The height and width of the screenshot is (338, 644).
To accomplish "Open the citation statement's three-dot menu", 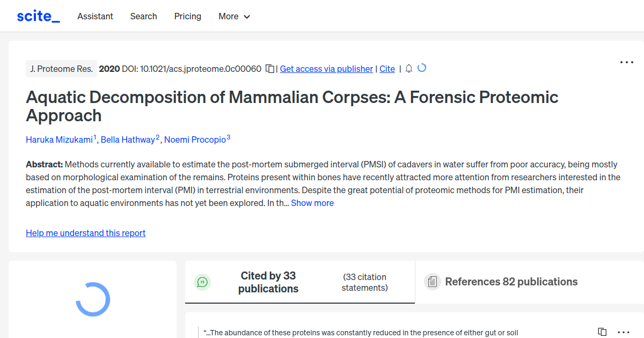I will click(623, 333).
